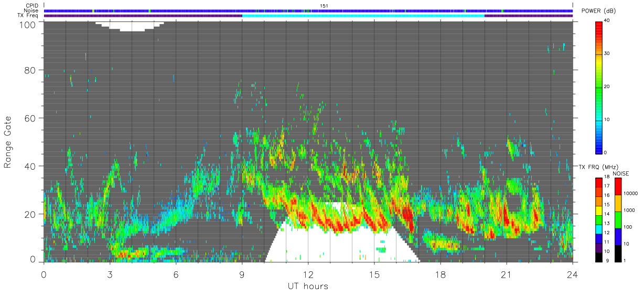Select the 'TX Freq' row label
Image resolution: width=644 pixels, height=297 pixels.
[x=28, y=16]
